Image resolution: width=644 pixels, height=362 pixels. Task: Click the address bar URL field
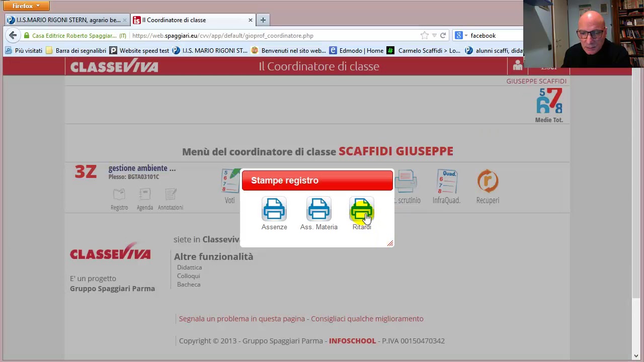click(x=274, y=36)
